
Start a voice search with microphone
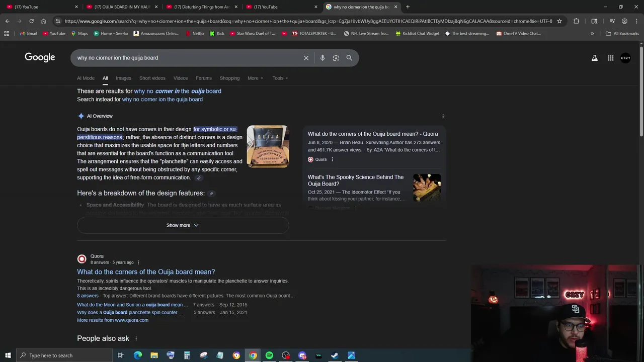pos(323,58)
